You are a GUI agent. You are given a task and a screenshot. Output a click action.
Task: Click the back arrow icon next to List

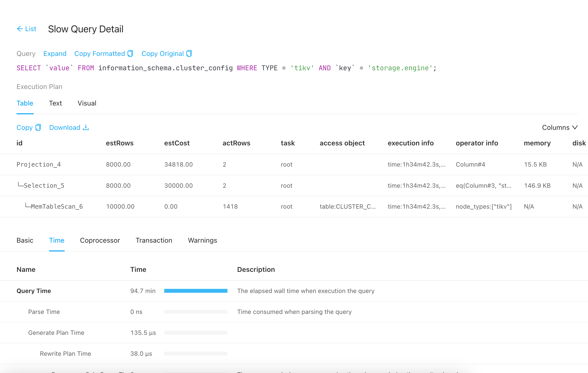(20, 29)
